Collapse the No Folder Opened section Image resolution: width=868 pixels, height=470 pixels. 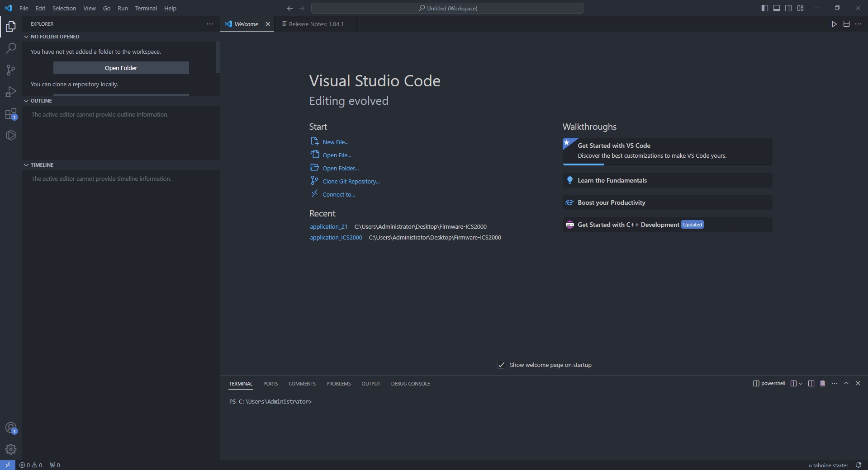click(x=121, y=37)
